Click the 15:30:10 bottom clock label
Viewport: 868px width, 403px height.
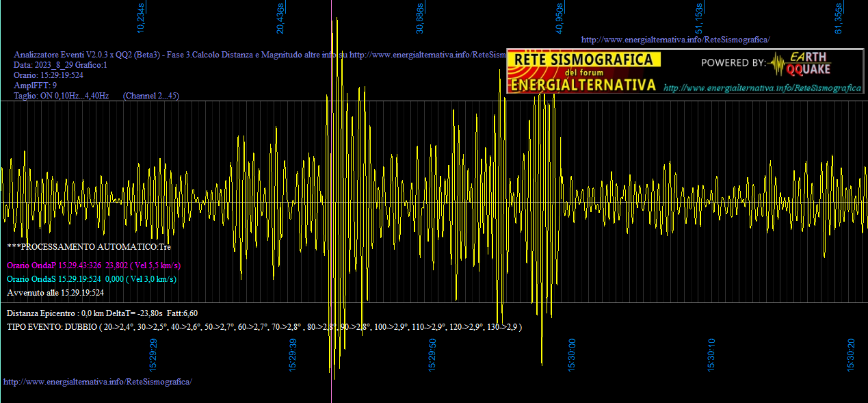(x=711, y=355)
